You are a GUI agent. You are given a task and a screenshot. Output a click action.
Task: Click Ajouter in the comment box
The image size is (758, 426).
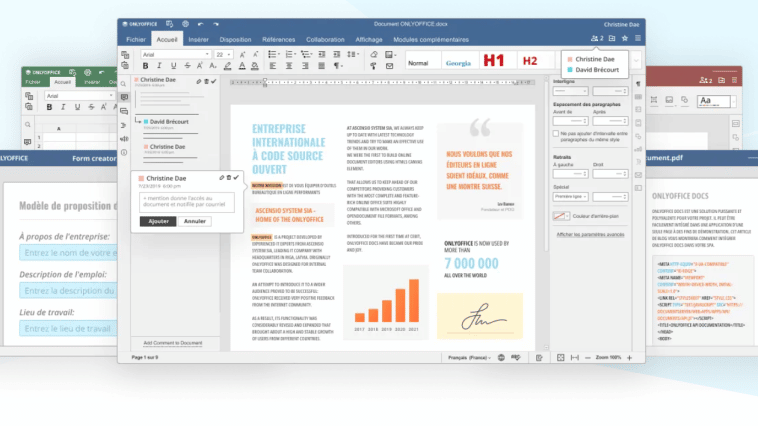coord(158,221)
